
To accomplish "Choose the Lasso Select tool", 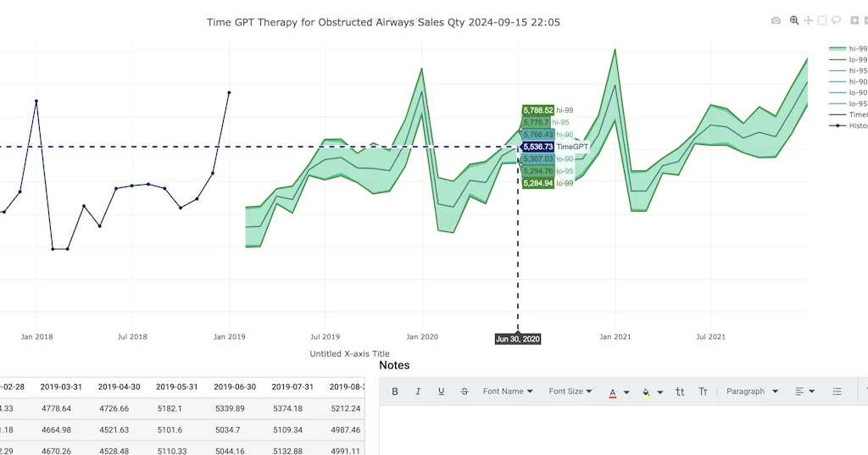I will click(836, 20).
